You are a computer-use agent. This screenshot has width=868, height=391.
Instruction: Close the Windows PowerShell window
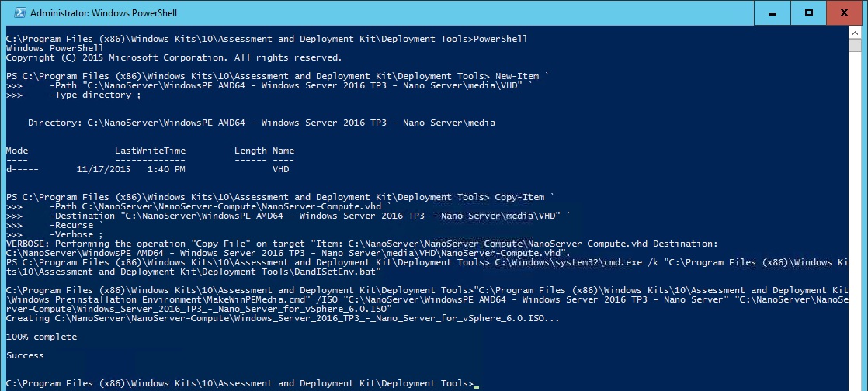pos(844,12)
